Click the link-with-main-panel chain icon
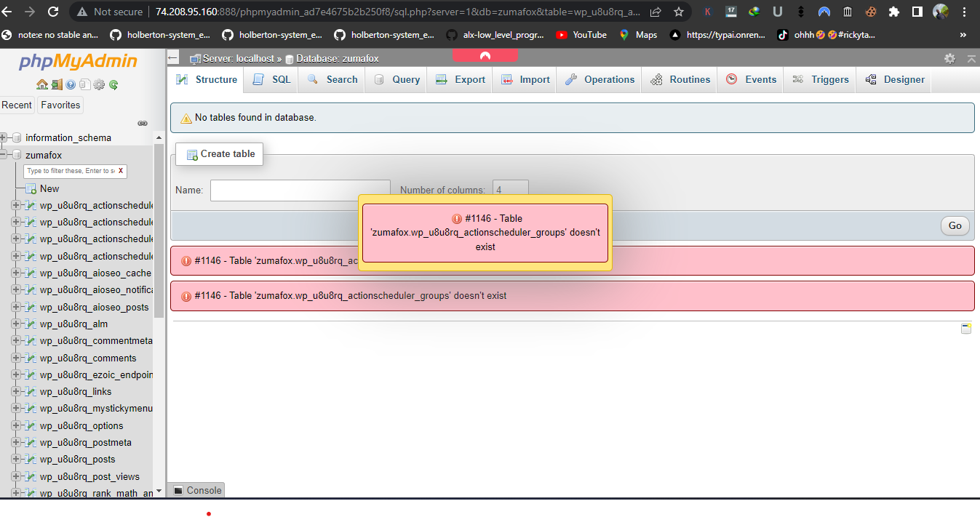The image size is (980, 517). coord(143,124)
